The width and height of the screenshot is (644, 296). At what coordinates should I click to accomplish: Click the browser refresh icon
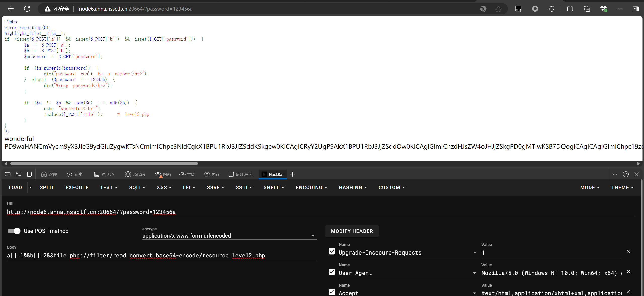27,9
